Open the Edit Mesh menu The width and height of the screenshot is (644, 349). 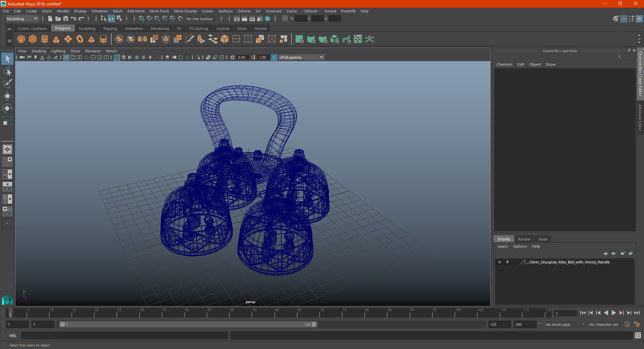click(136, 11)
